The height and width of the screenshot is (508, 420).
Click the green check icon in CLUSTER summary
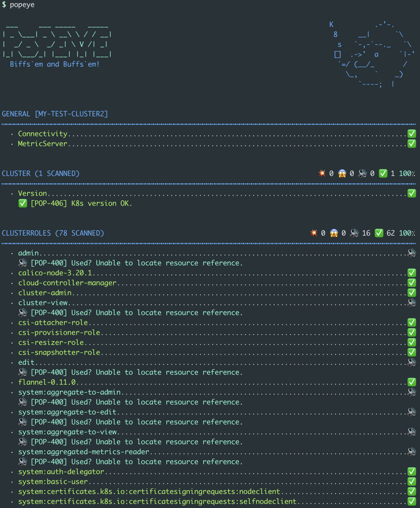point(383,173)
